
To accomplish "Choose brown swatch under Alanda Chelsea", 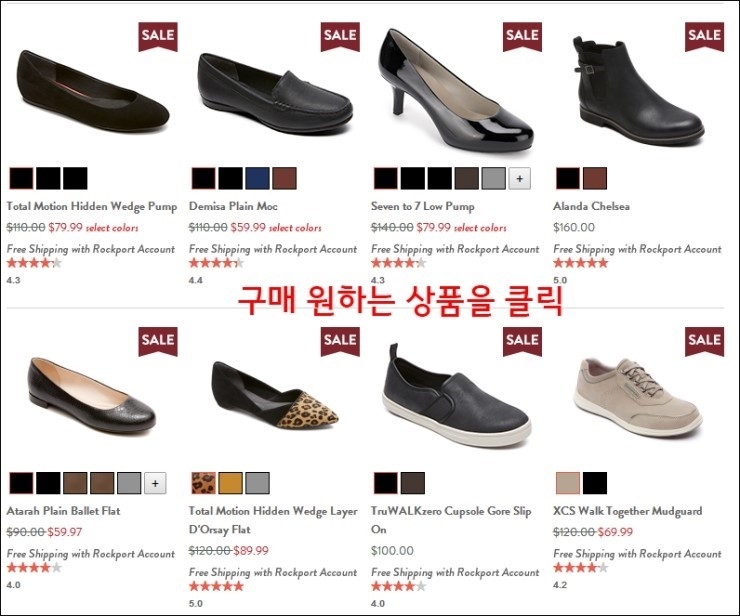I will (x=595, y=178).
